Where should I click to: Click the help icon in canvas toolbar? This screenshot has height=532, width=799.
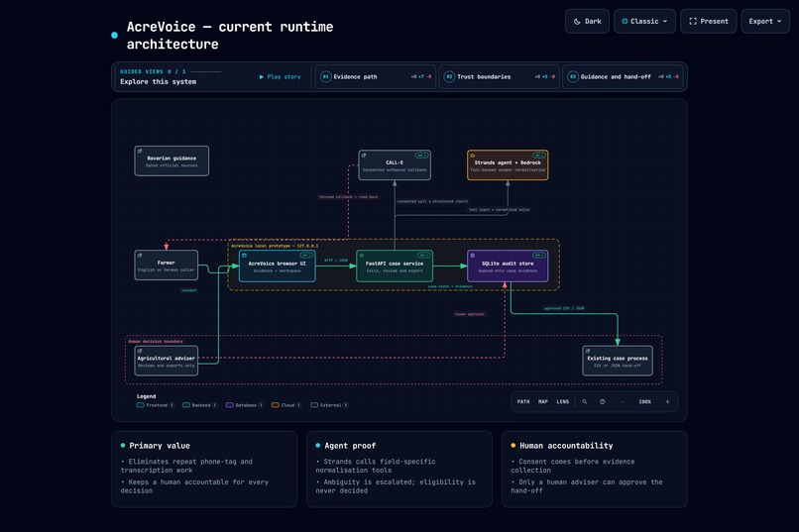(603, 401)
